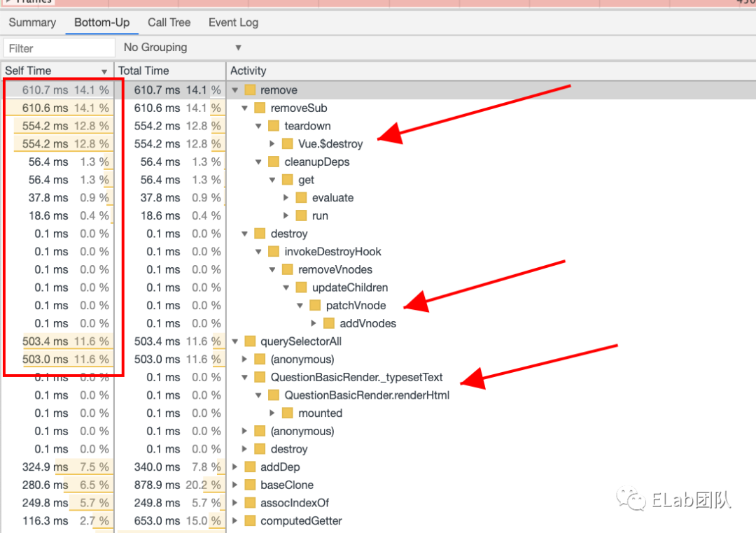Click the 324.9 ms self time cell
Image resolution: width=756 pixels, height=533 pixels.
58,467
